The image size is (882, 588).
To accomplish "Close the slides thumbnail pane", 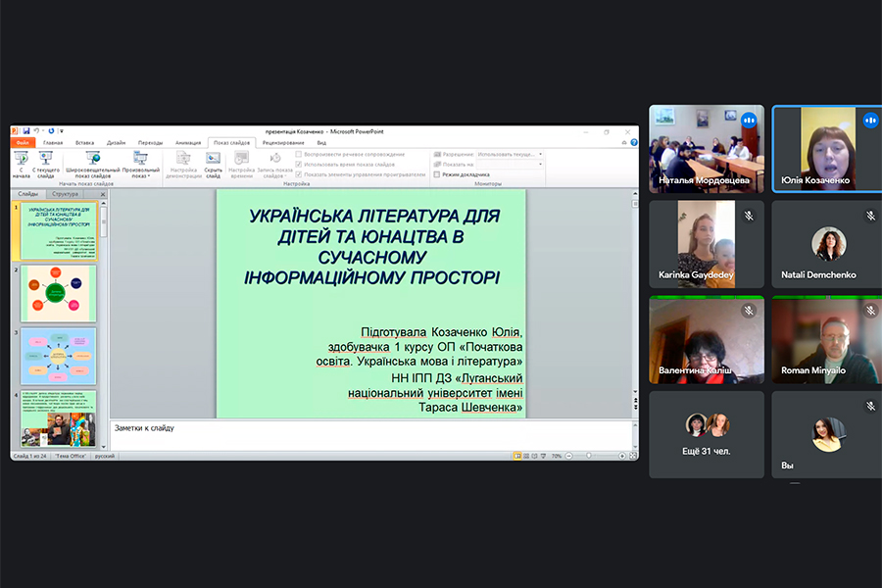I will 103,194.
